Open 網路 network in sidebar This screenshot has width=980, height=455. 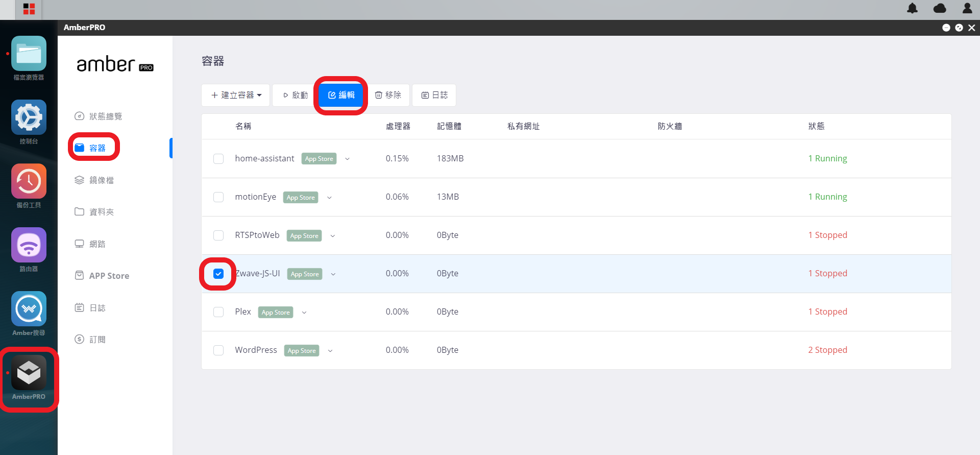click(x=90, y=244)
